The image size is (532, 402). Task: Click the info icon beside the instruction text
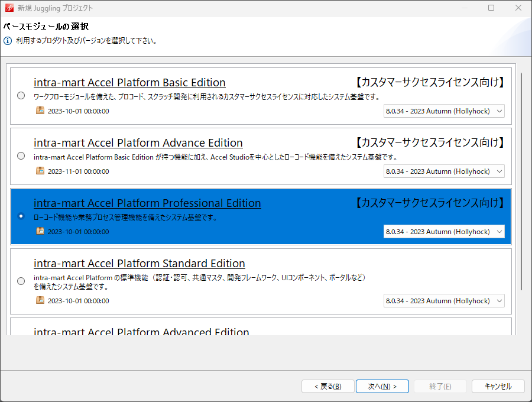7,41
